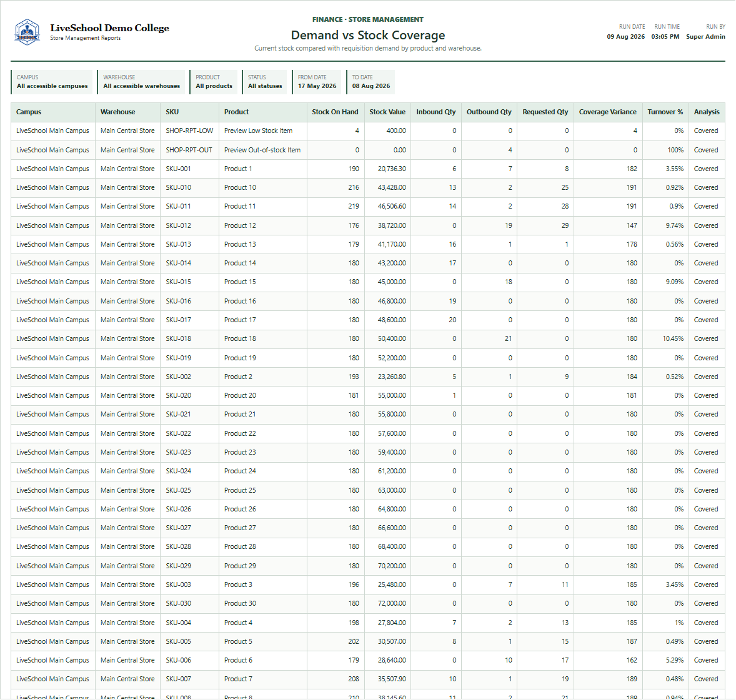This screenshot has width=736, height=700.
Task: Click the SHOP-RPT-LOW SKU cell
Action: pos(189,131)
